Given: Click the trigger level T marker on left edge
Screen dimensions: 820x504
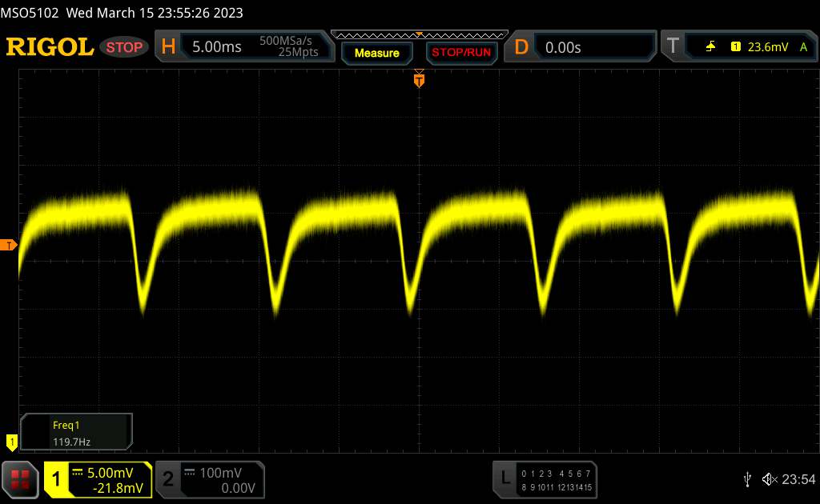Looking at the screenshot, I should (8, 245).
